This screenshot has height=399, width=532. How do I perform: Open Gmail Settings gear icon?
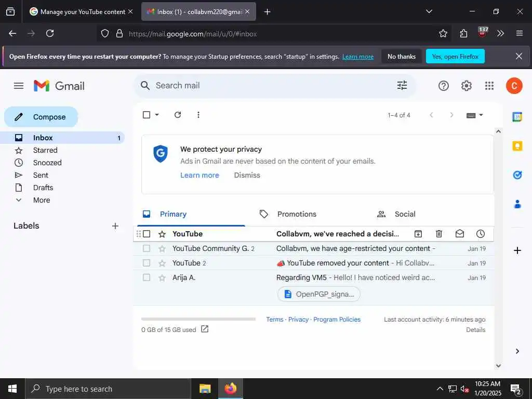coord(467,86)
